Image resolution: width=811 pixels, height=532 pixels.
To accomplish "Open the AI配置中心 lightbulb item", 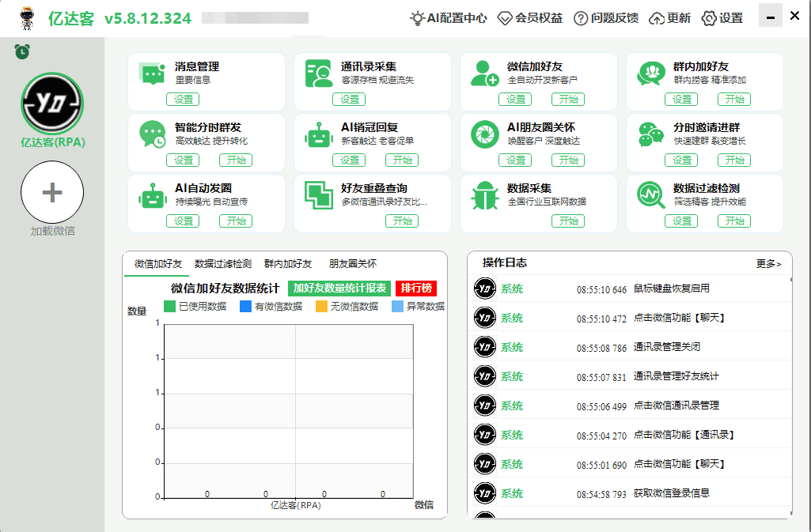I will (449, 18).
